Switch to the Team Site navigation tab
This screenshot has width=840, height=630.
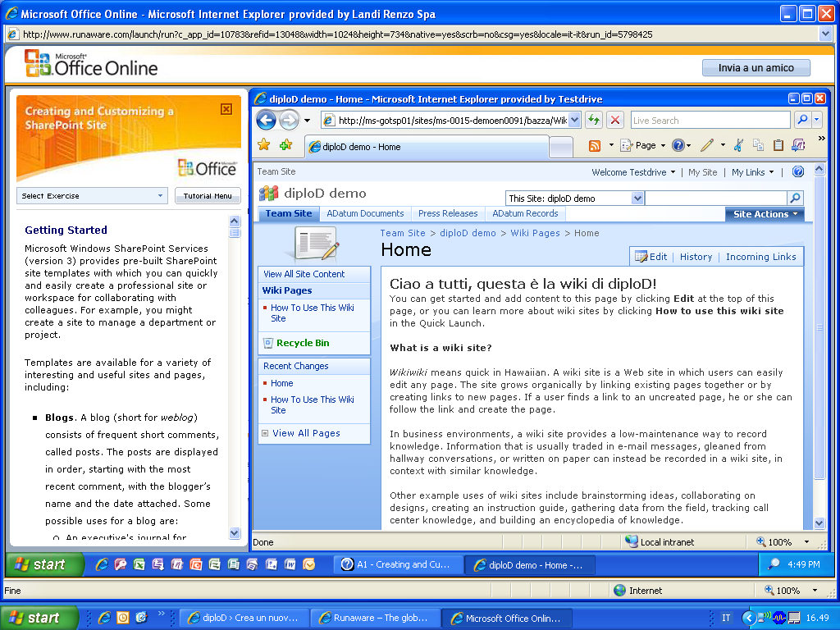289,213
